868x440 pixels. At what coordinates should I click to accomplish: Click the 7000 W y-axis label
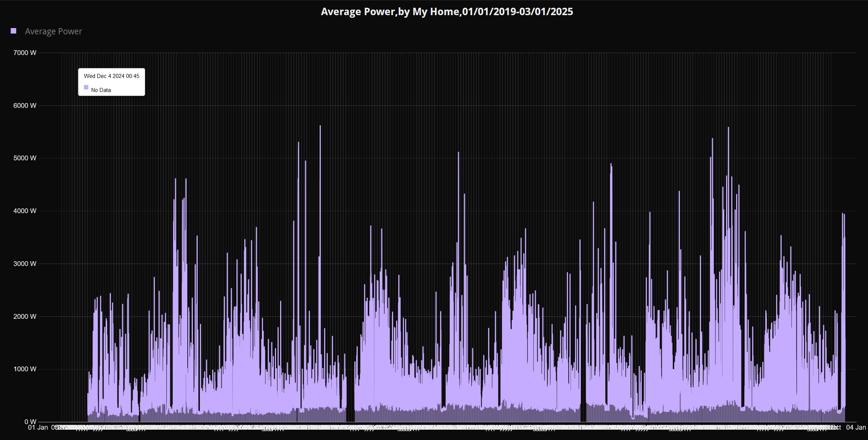coord(25,53)
